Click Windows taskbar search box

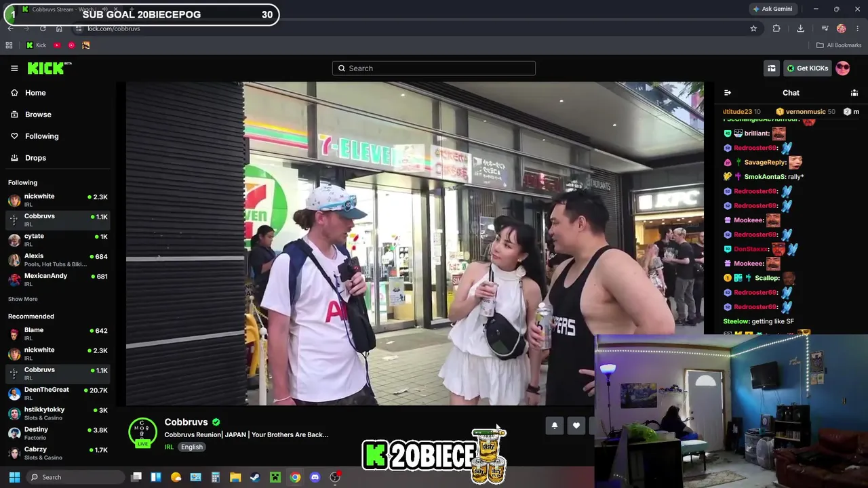point(75,477)
